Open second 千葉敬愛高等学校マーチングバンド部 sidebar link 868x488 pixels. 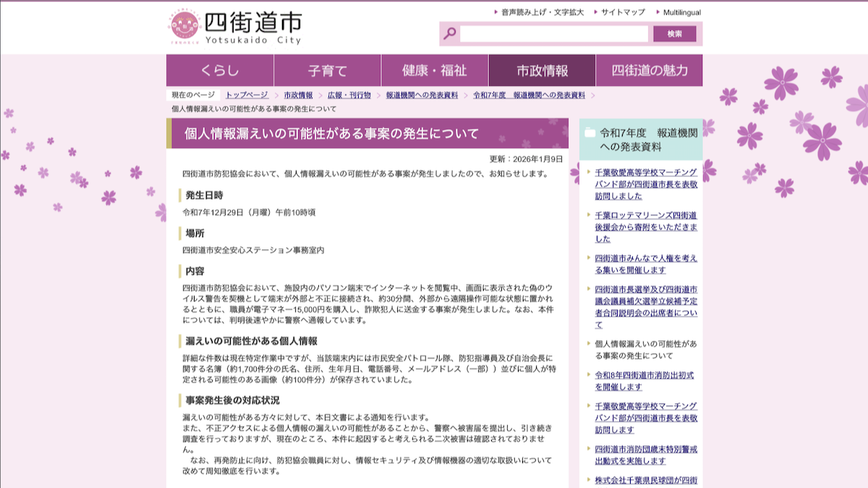point(646,418)
